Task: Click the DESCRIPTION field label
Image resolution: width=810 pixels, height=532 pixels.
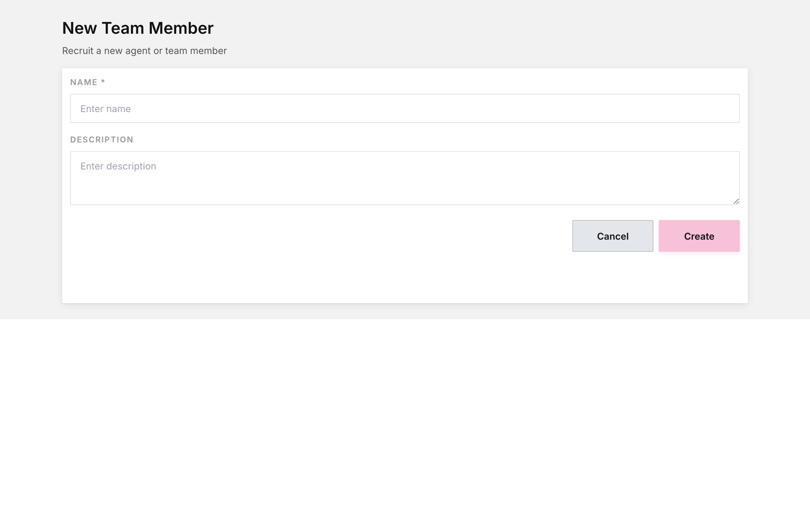Action: (102, 139)
